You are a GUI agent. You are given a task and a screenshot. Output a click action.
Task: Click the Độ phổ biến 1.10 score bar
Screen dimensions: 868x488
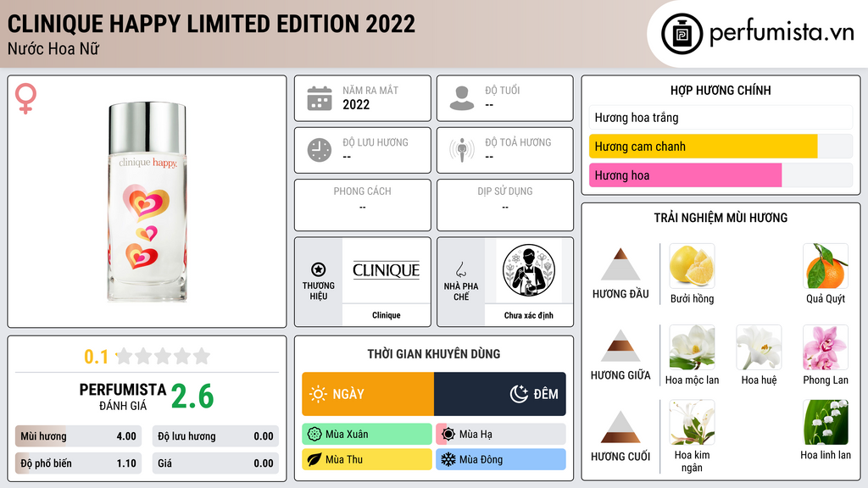point(78,463)
